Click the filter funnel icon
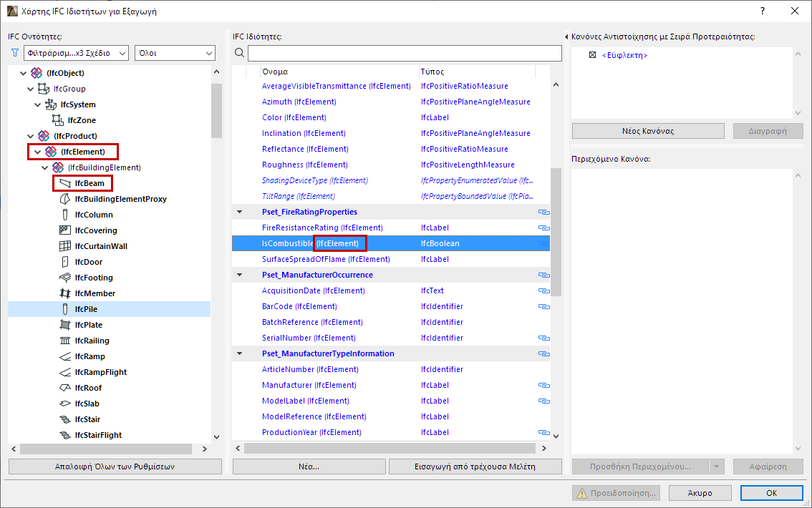The height and width of the screenshot is (508, 812). click(x=14, y=53)
